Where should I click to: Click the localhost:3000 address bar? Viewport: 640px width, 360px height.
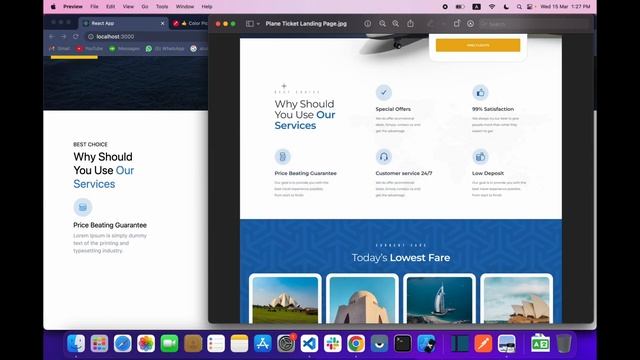pos(147,36)
